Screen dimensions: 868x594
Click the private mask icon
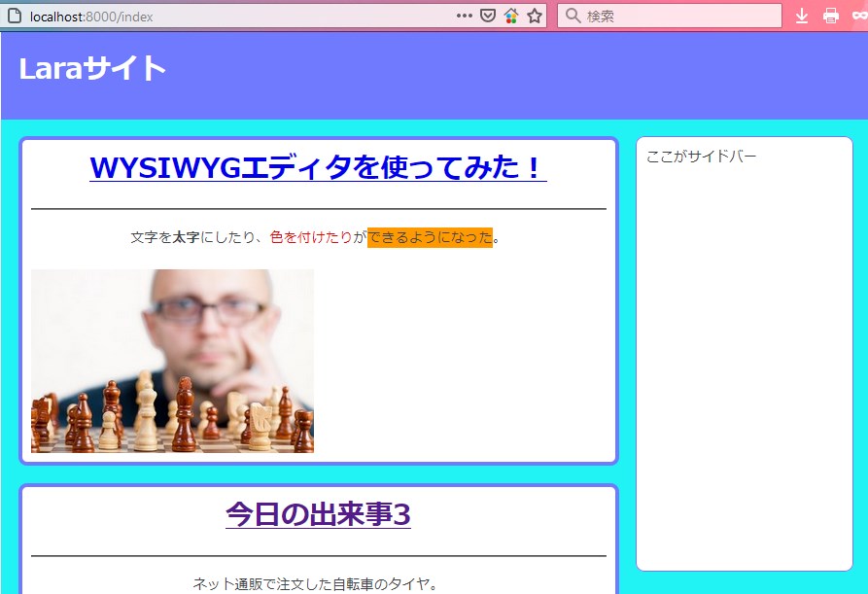(859, 16)
